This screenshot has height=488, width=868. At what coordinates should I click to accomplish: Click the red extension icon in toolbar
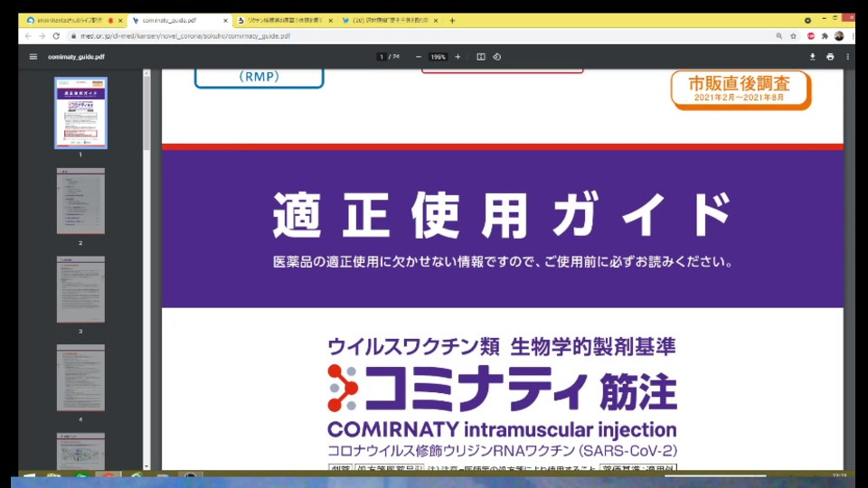[810, 36]
